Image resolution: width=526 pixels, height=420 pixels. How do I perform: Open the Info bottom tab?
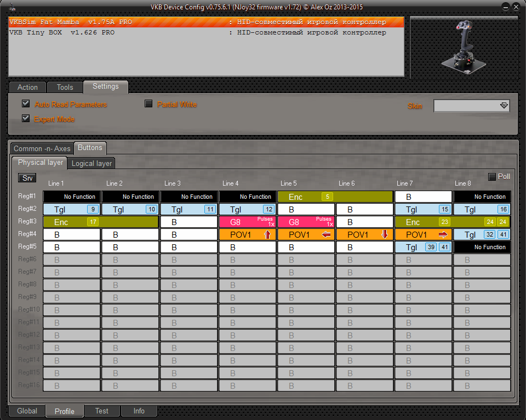139,411
